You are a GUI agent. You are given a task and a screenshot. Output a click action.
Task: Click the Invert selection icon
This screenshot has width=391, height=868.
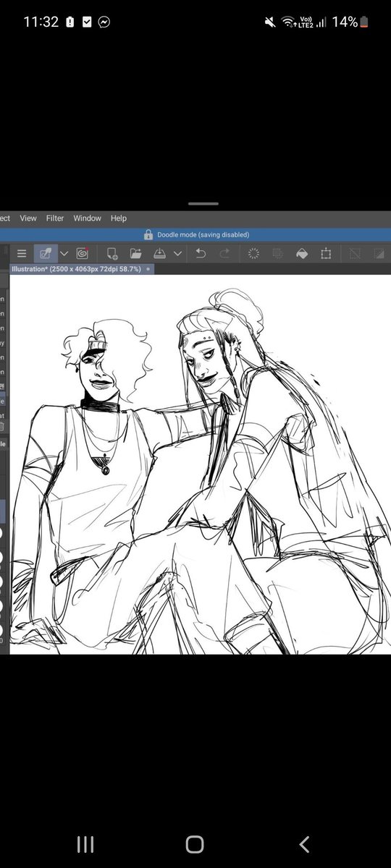[379, 253]
